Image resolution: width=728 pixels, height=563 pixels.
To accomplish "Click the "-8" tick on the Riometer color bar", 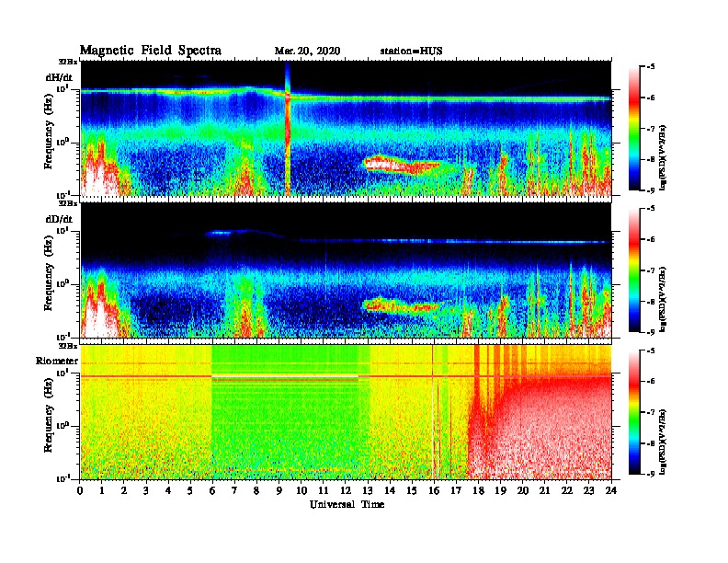I will coord(651,443).
